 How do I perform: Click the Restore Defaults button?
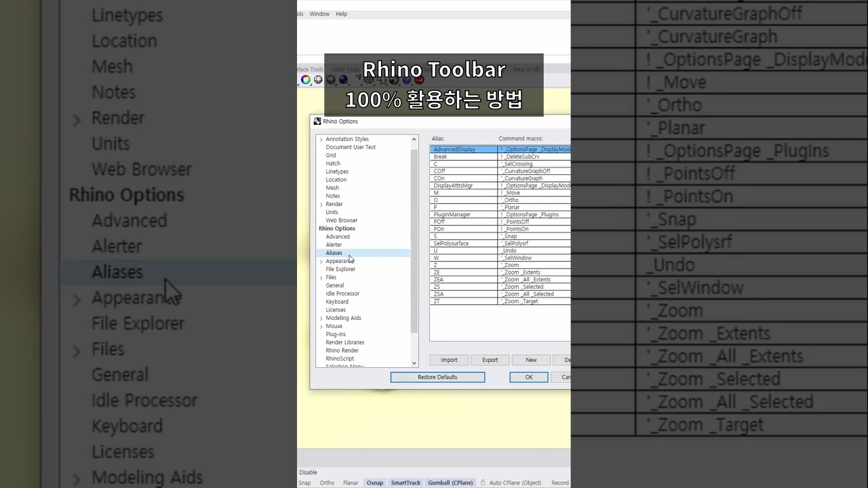437,377
